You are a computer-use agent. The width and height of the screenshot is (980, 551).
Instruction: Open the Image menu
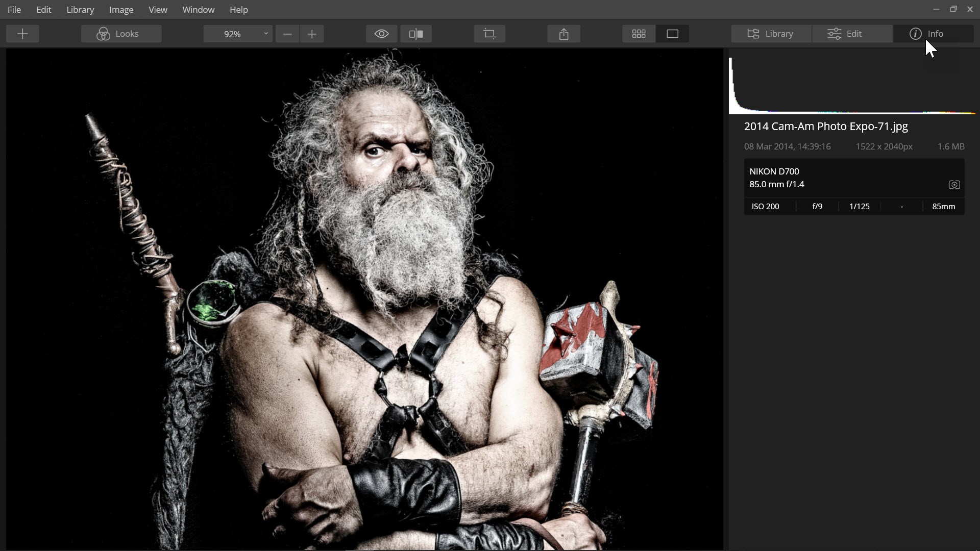click(121, 10)
